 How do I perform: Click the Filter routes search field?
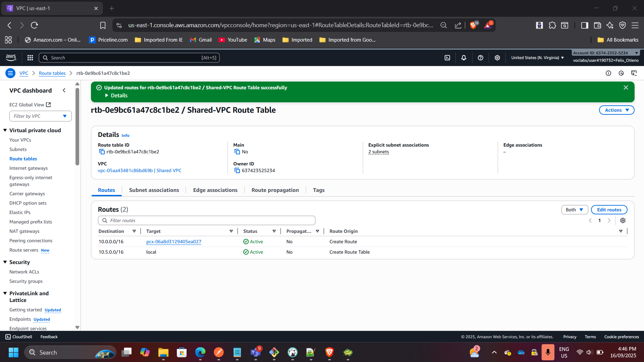pos(206,220)
